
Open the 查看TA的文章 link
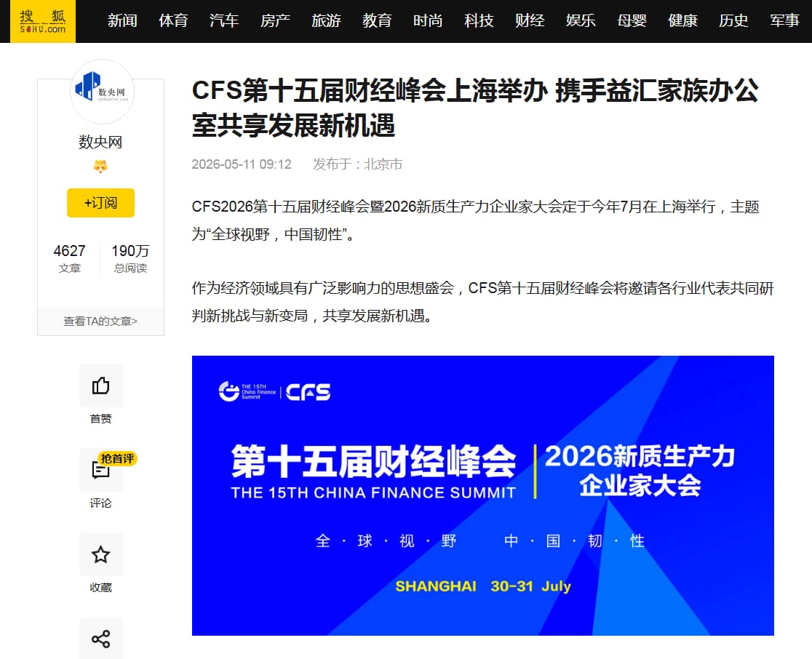100,321
